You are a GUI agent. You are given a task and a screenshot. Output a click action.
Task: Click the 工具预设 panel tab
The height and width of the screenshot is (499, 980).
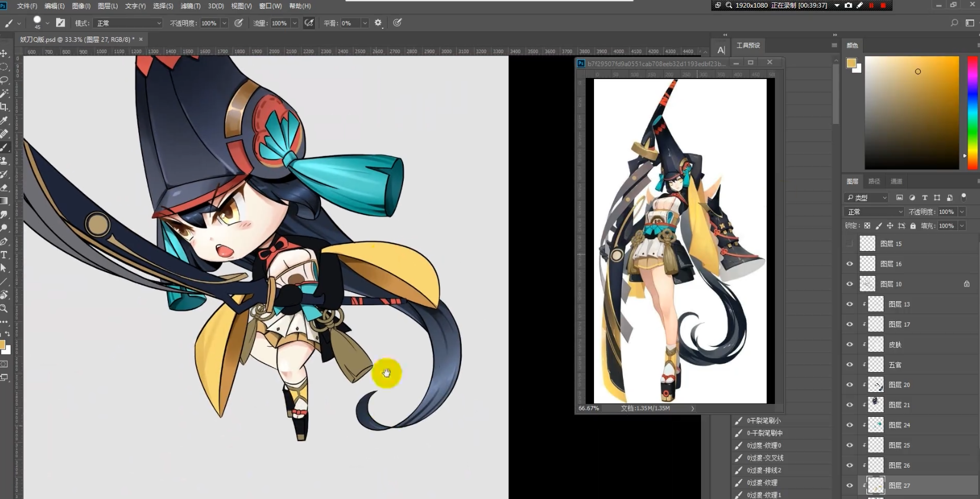coord(748,45)
